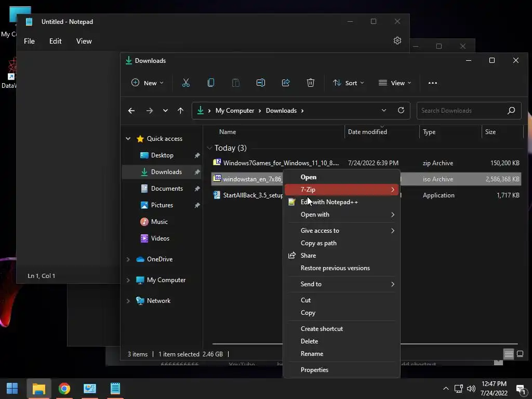
Task: Go up one folder level arrow
Action: (180, 111)
